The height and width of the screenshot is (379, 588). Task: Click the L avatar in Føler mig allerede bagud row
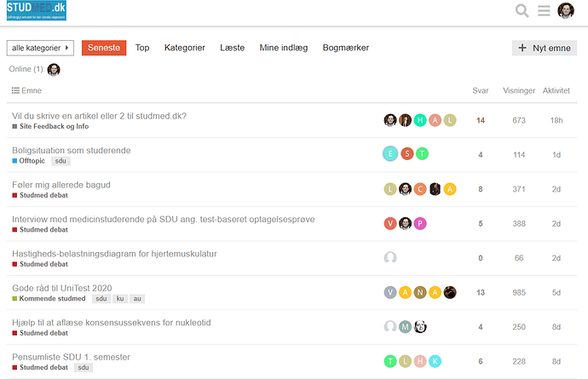(x=390, y=189)
